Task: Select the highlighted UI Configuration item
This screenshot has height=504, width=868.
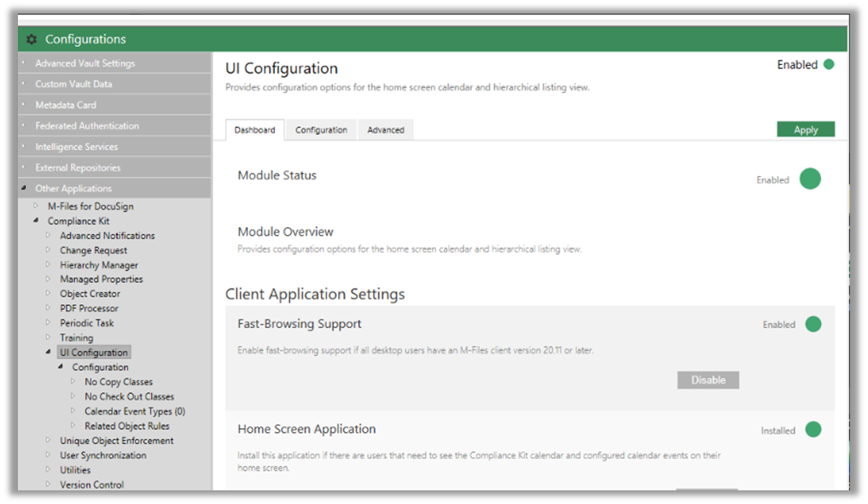Action: (94, 352)
